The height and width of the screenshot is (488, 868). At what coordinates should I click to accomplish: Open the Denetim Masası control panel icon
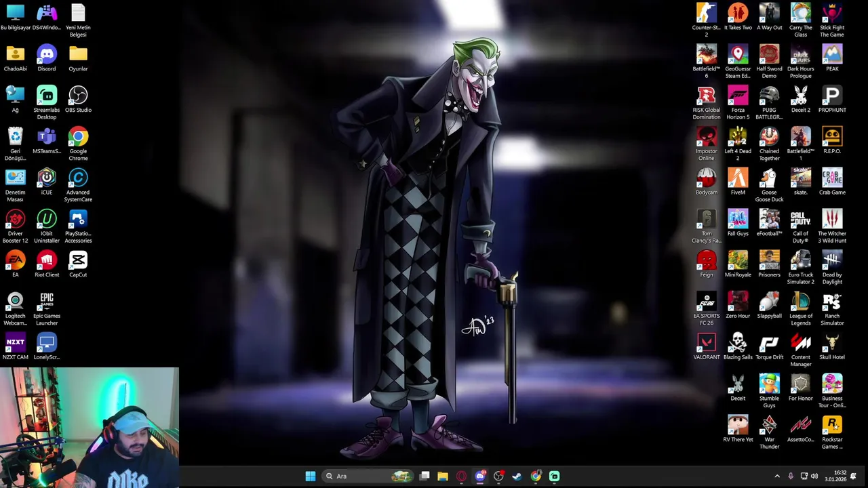click(x=15, y=178)
